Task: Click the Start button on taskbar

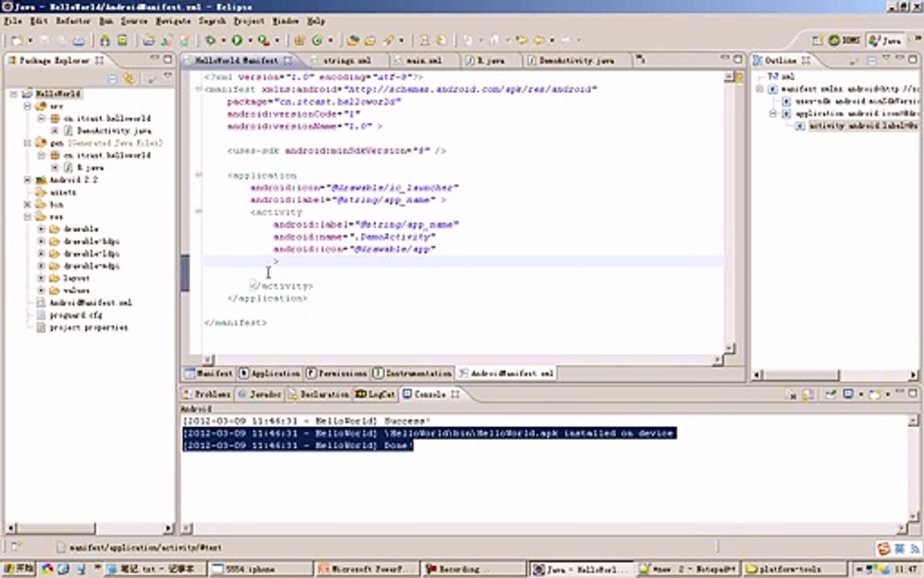Action: pyautogui.click(x=18, y=568)
